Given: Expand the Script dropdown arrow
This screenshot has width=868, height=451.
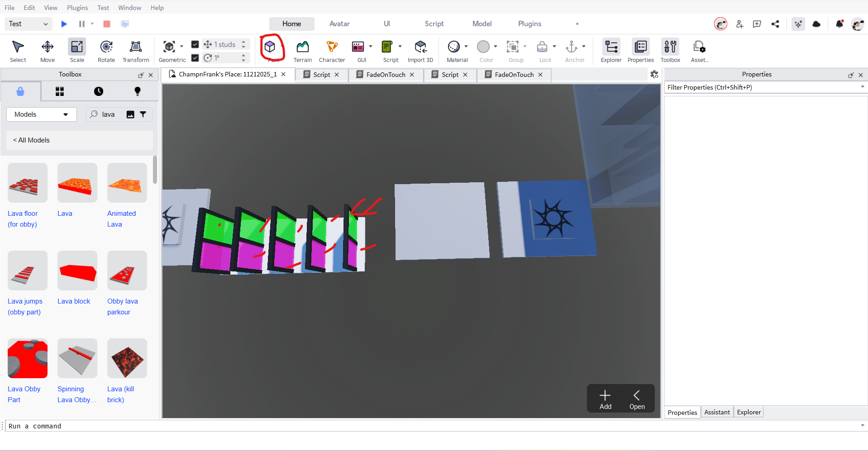Looking at the screenshot, I should click(x=400, y=47).
